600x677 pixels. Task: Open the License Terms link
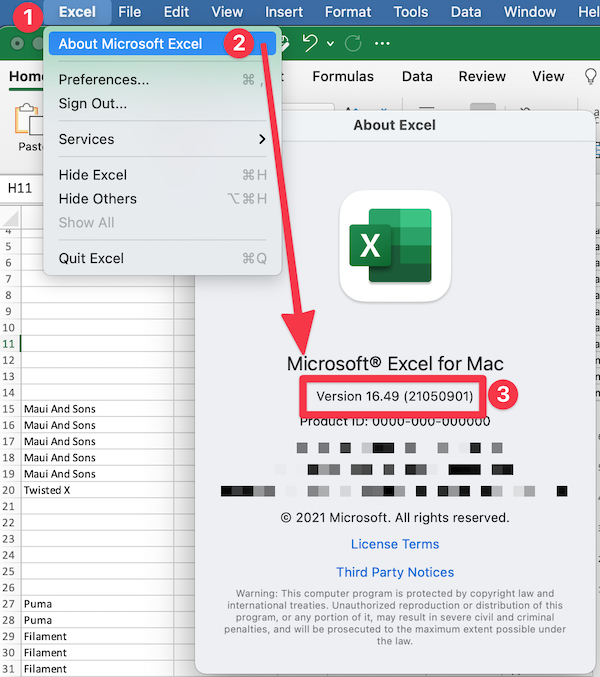pyautogui.click(x=395, y=544)
